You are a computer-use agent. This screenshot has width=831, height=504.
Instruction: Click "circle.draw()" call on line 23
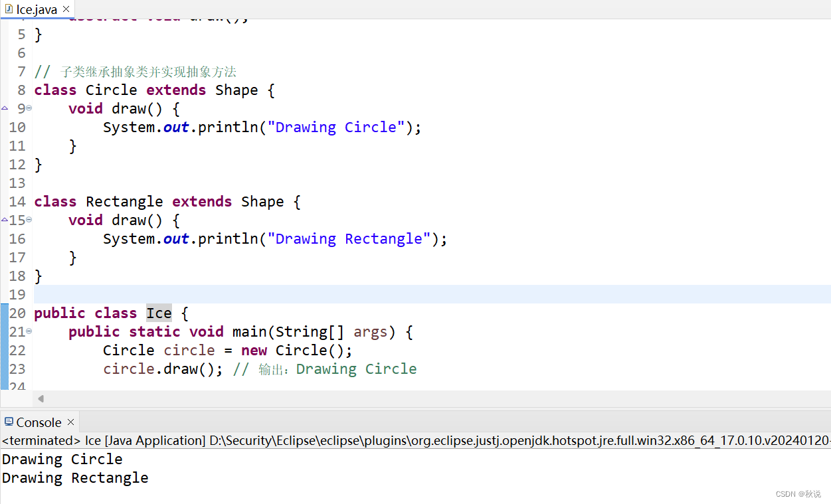coord(159,369)
